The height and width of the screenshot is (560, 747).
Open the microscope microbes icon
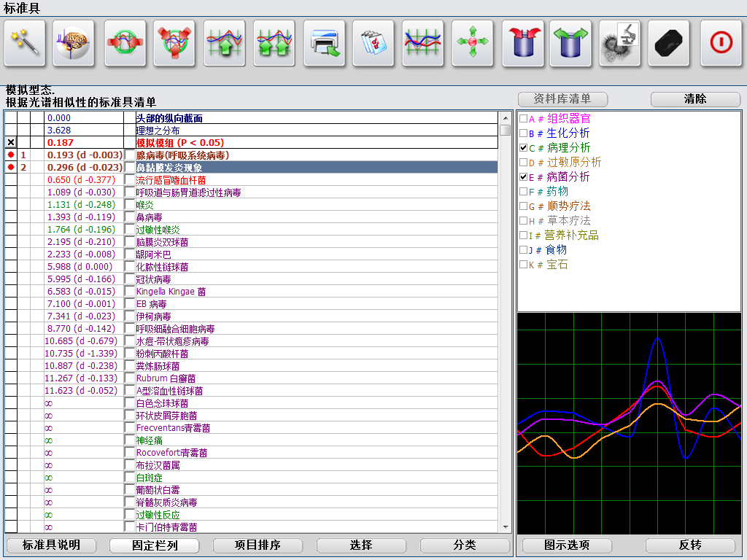pyautogui.click(x=620, y=43)
